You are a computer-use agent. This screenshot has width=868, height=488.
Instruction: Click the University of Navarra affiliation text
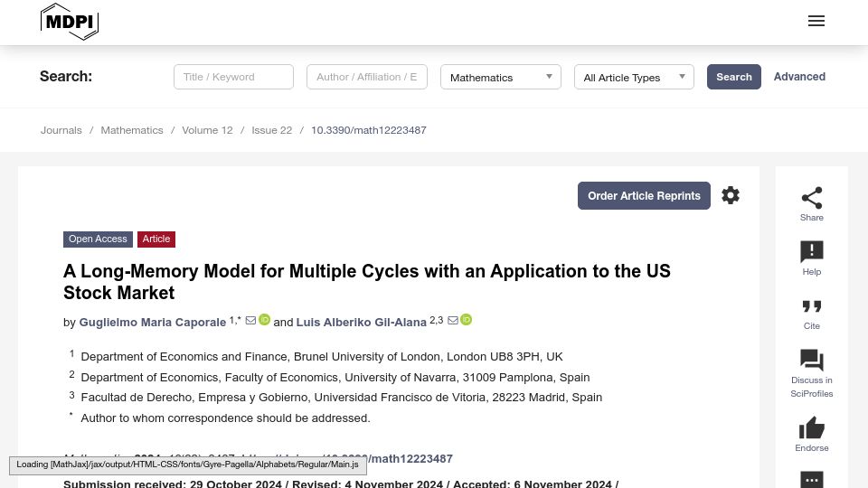(335, 378)
